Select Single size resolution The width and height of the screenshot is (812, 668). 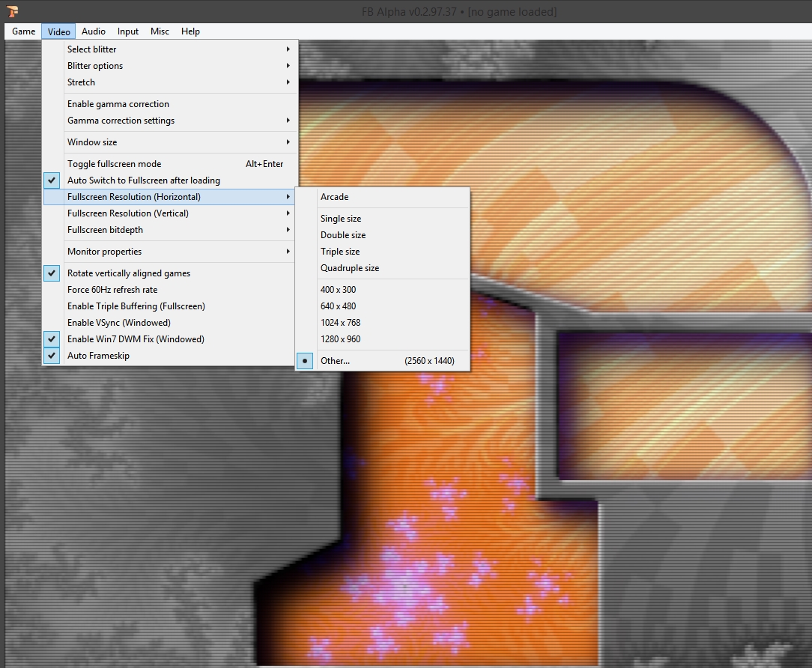click(x=383, y=219)
